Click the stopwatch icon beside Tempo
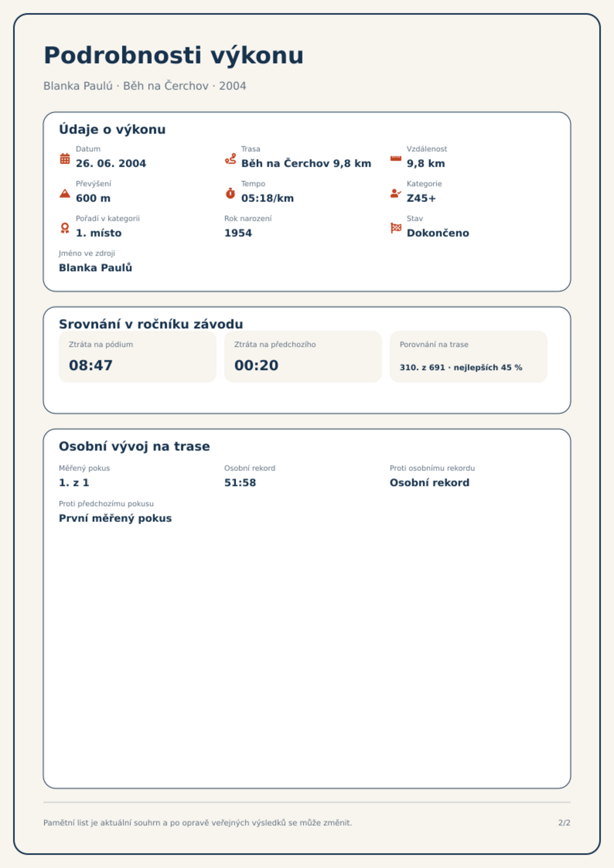 [230, 193]
